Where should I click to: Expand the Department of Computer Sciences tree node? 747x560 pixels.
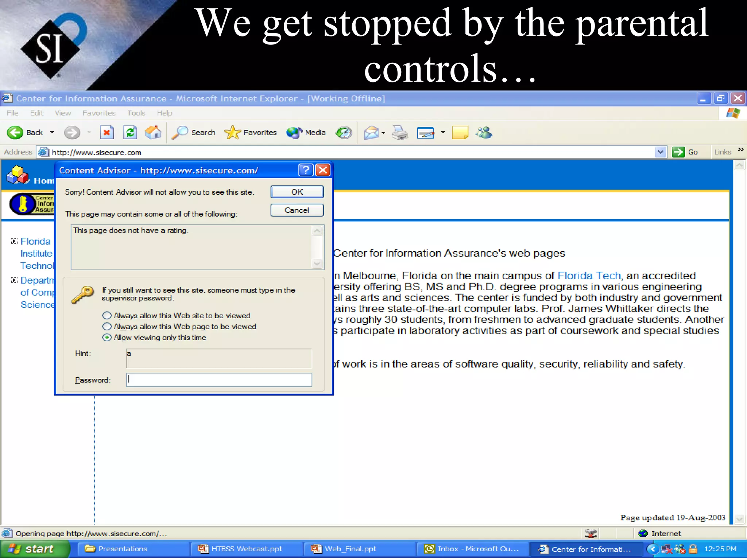(14, 280)
